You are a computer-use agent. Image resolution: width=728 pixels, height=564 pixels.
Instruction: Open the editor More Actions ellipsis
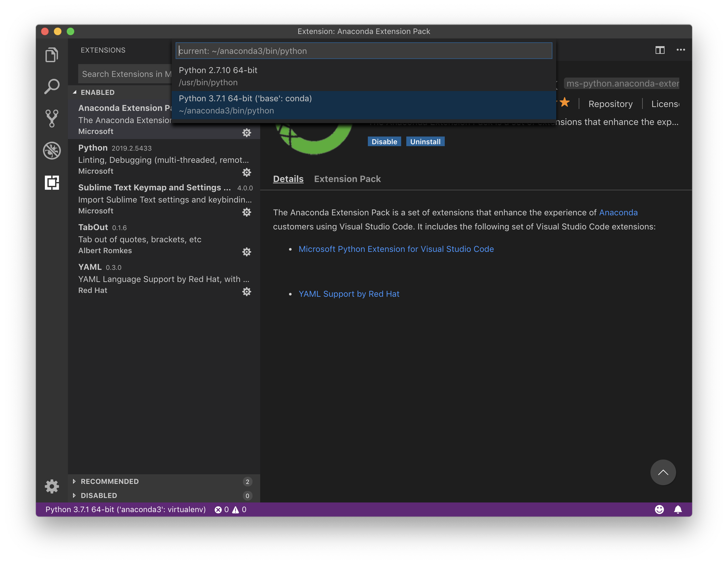click(681, 50)
